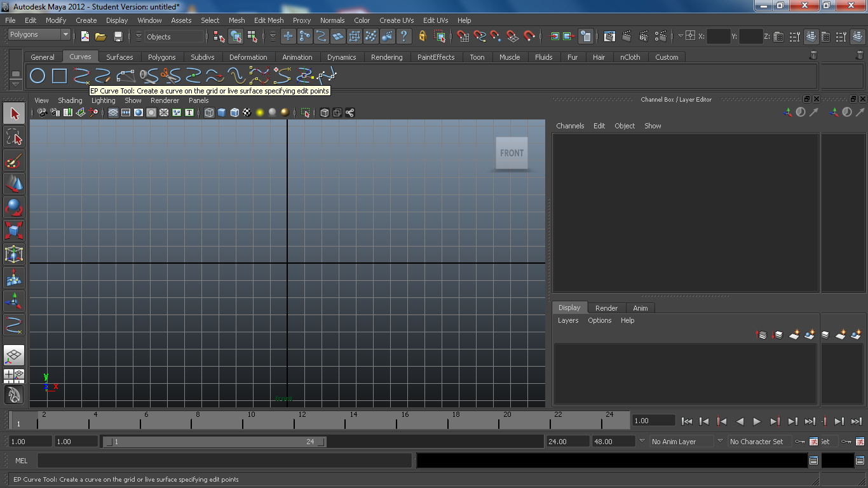The width and height of the screenshot is (868, 488).
Task: Click the question mark selection mask icon
Action: 403,36
